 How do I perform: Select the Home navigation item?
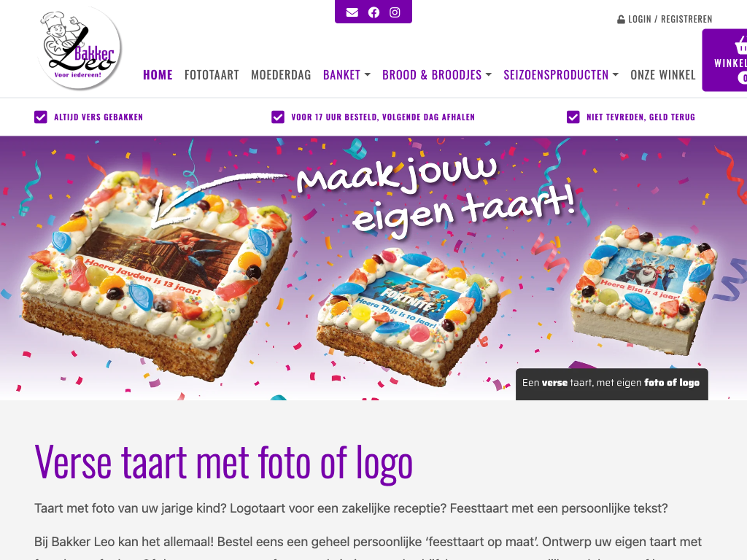pyautogui.click(x=158, y=75)
